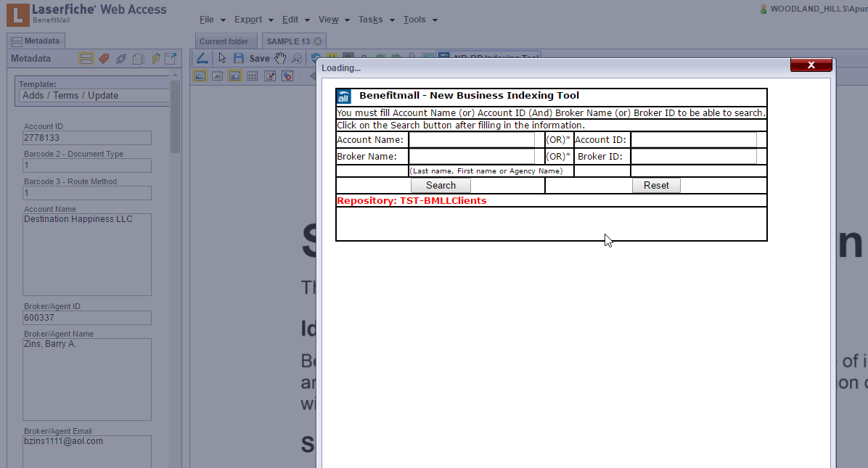Screen dimensions: 868x468
Task: Pop out the Metadata pane
Action: pos(171,58)
